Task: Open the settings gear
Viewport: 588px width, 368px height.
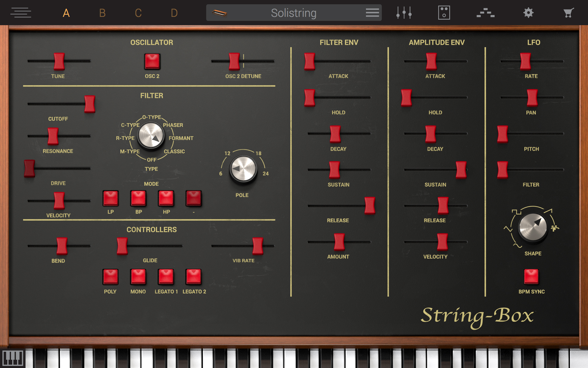Action: pyautogui.click(x=528, y=12)
